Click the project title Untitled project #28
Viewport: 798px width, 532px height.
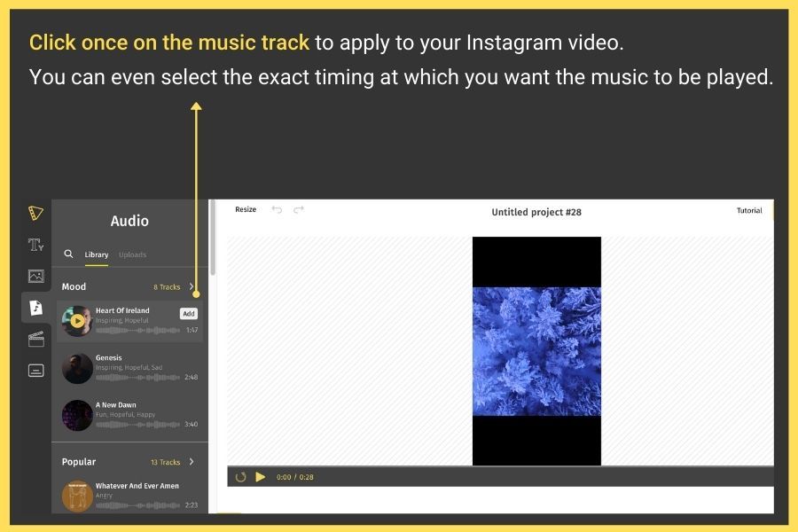[536, 212]
